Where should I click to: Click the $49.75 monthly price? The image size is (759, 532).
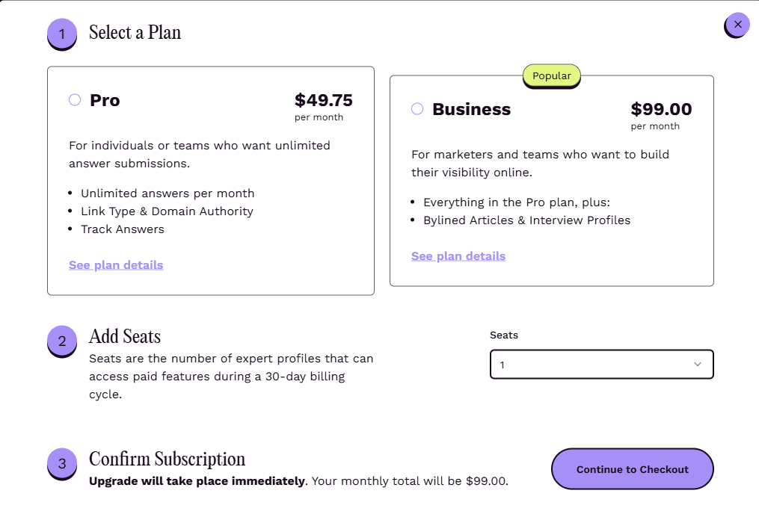[x=324, y=99]
